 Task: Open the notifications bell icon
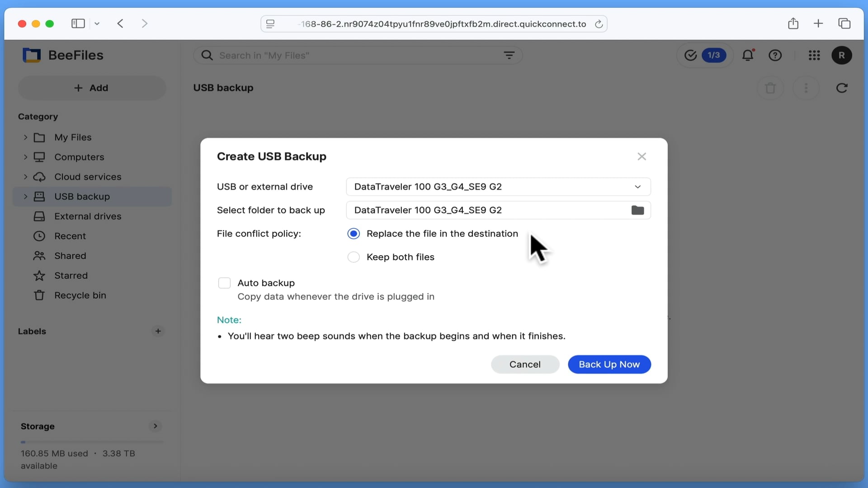point(749,55)
